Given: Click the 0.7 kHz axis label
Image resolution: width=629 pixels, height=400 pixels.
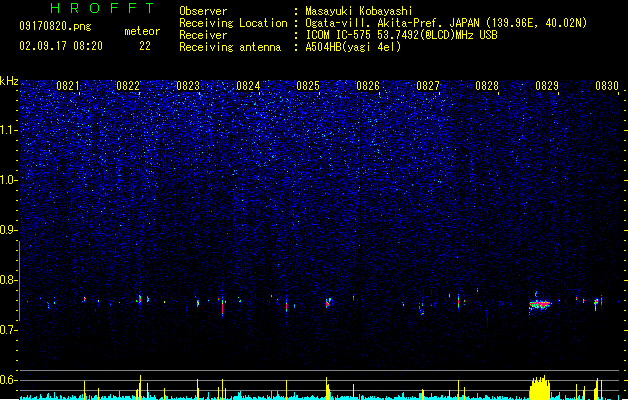Looking at the screenshot, I should pos(8,330).
